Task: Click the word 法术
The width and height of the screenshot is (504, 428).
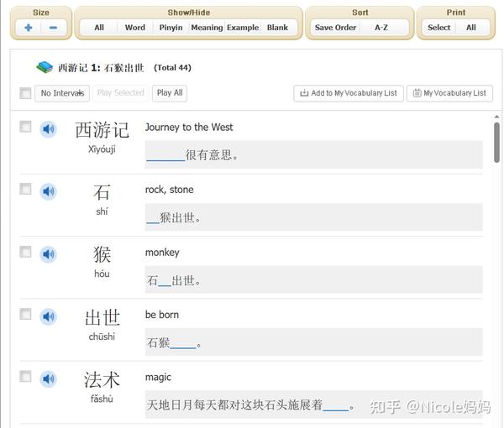Action: (x=102, y=379)
